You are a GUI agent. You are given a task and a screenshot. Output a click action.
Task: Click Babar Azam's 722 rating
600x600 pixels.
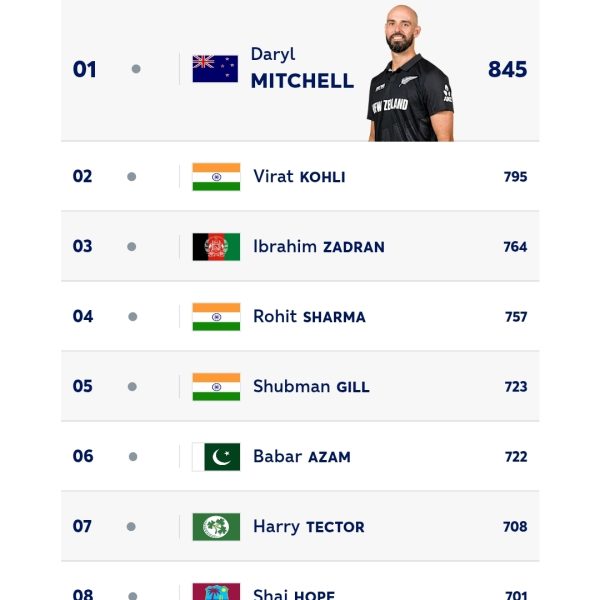(x=515, y=457)
